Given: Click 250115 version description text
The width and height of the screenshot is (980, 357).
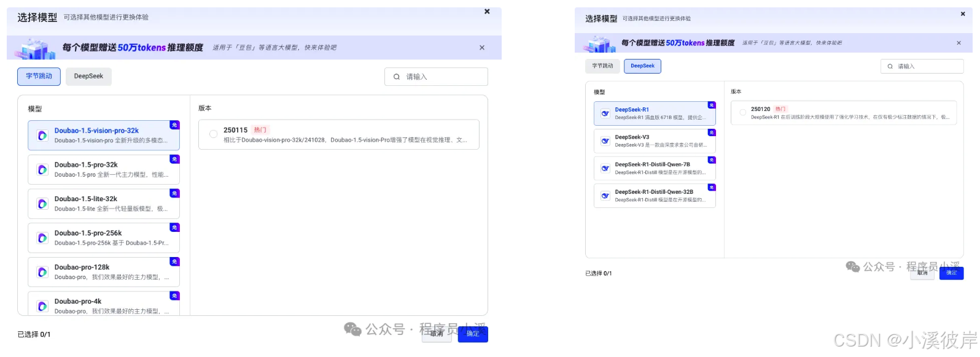Looking at the screenshot, I should pos(346,140).
